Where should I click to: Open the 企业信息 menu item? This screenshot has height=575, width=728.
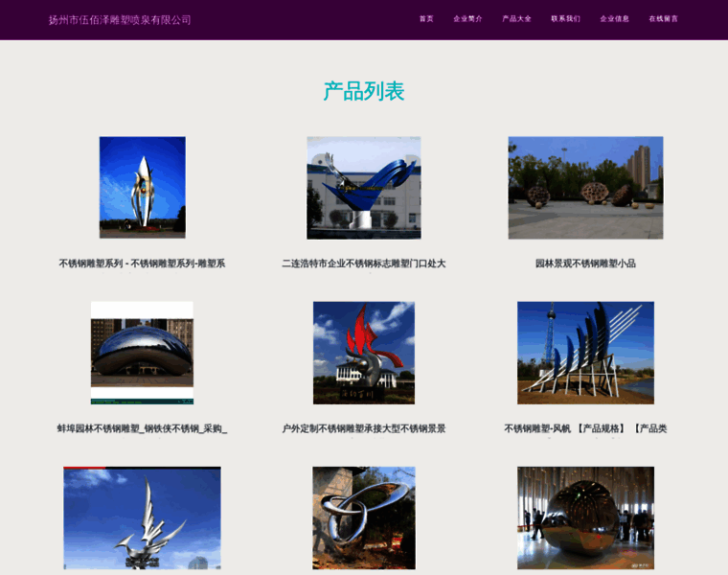pyautogui.click(x=614, y=19)
